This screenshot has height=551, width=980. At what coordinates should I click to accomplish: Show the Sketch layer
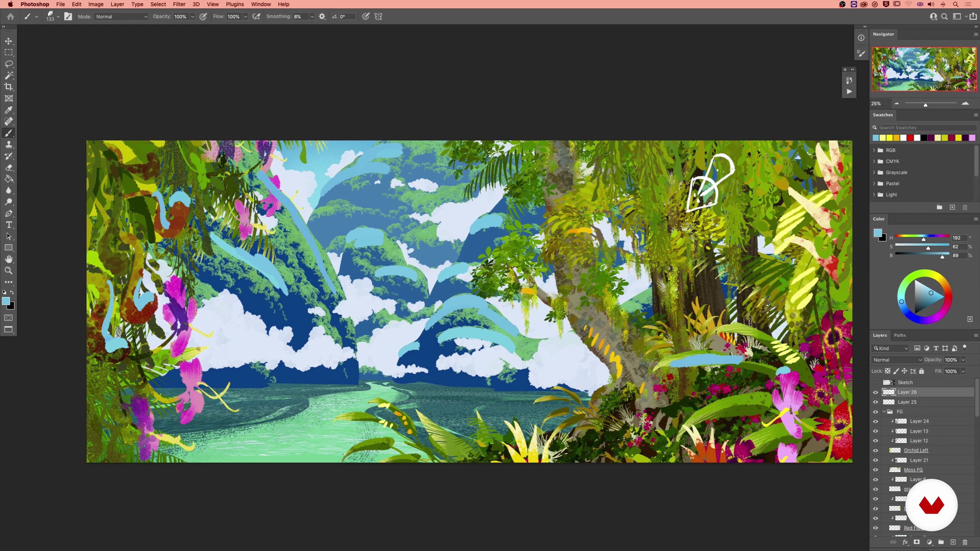(875, 383)
